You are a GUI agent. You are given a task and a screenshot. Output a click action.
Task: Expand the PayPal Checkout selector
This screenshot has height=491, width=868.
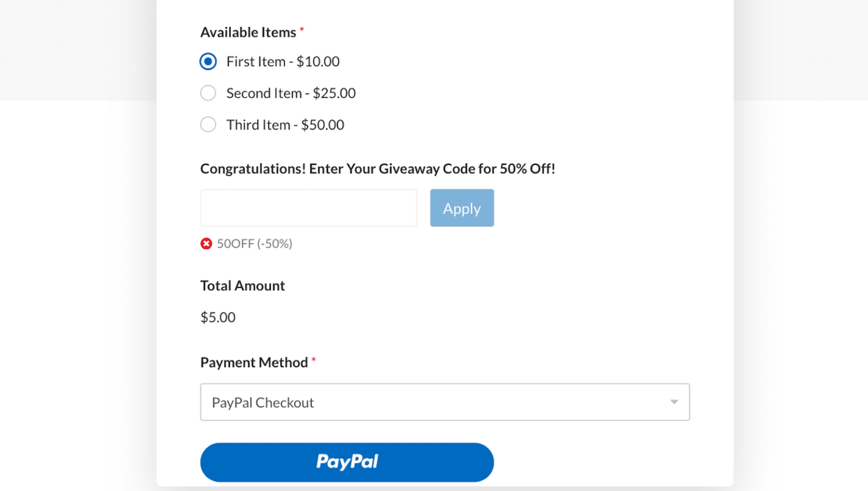point(445,402)
